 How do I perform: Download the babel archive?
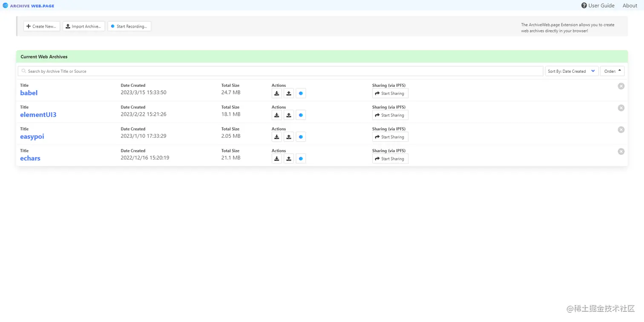(x=277, y=93)
